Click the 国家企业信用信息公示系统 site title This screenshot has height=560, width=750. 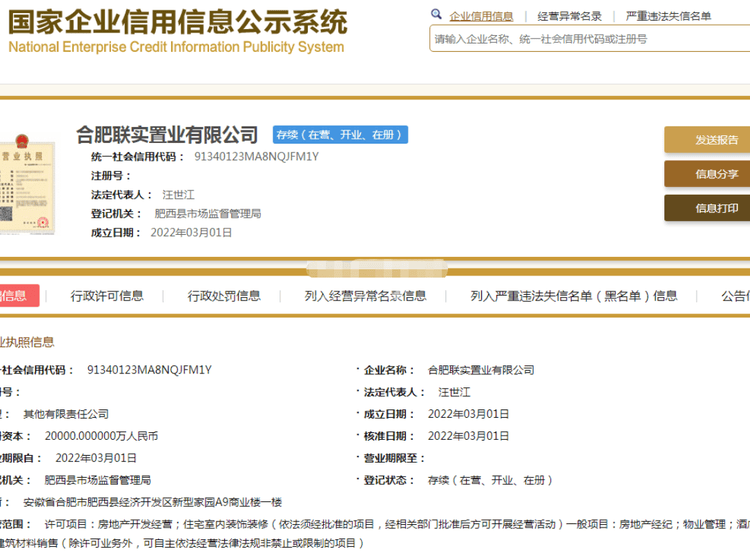(178, 22)
